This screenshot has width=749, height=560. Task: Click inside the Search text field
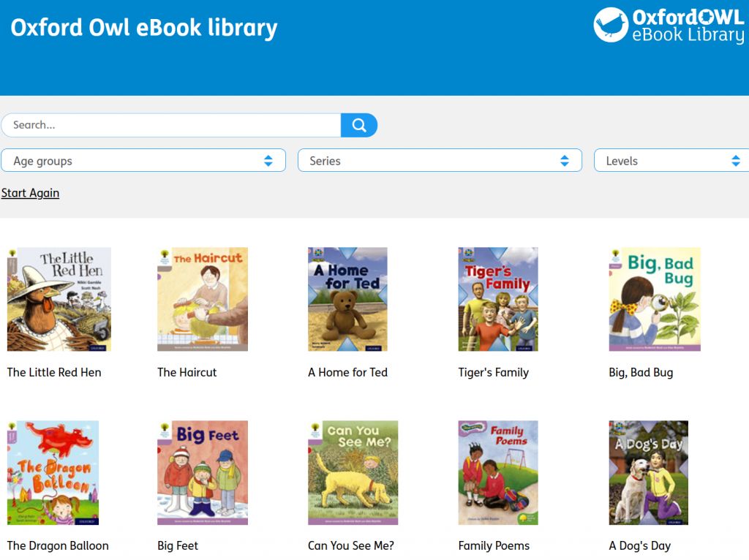tap(171, 125)
